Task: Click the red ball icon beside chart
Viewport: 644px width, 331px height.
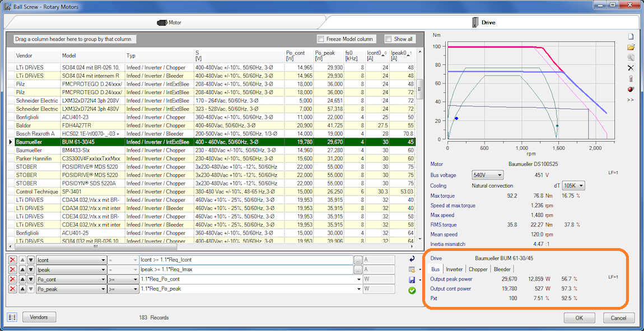Action: click(x=631, y=89)
